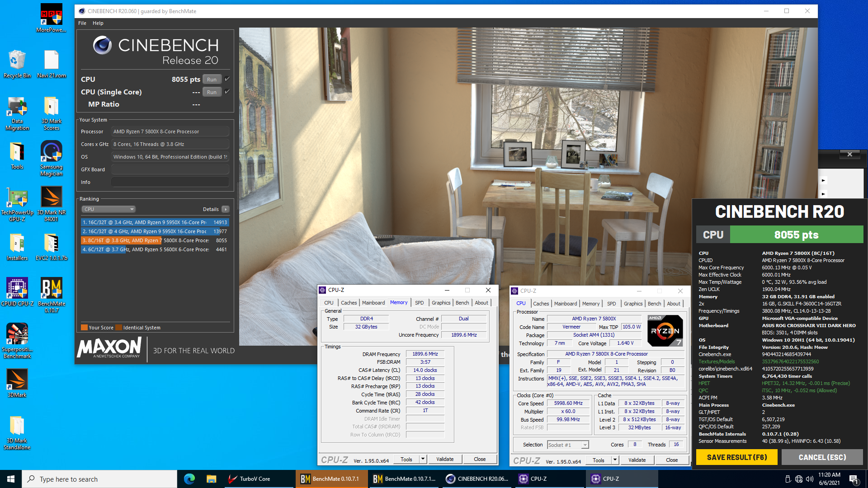
Task: Toggle the CPU (Single Core) test checkbox
Action: pyautogui.click(x=227, y=92)
